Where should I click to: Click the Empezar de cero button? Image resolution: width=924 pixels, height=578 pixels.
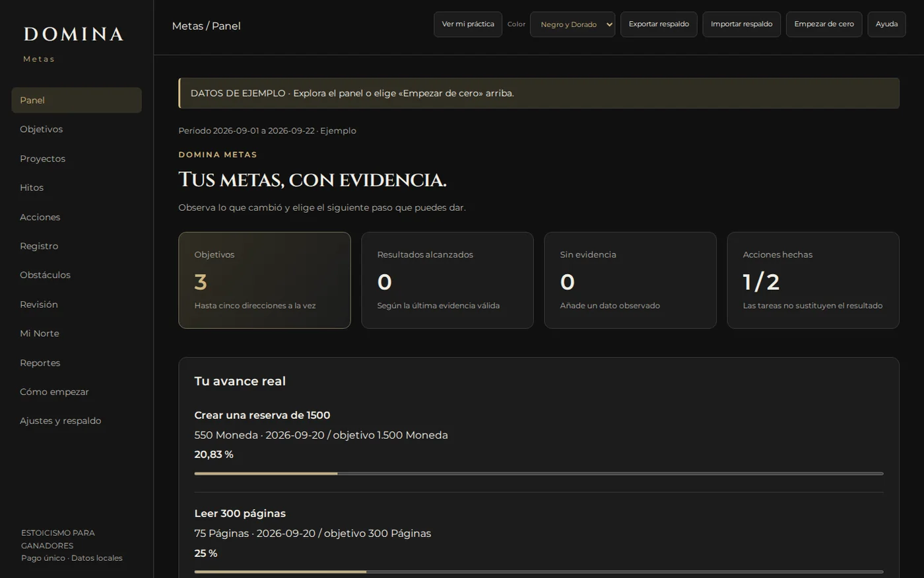824,24
